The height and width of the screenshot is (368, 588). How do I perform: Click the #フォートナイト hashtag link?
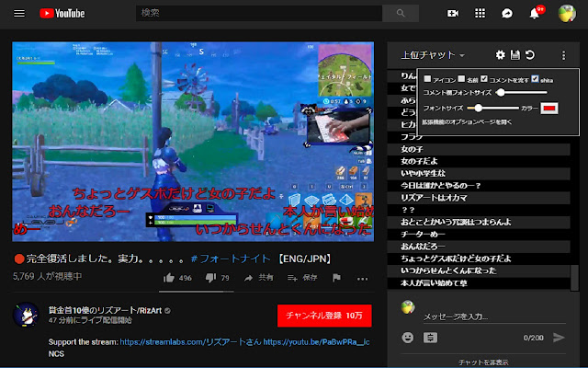click(x=231, y=259)
